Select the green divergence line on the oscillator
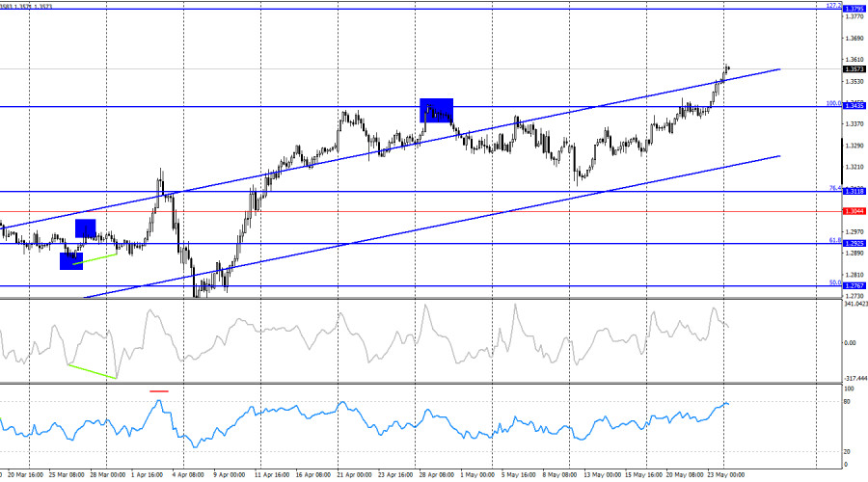 93,371
